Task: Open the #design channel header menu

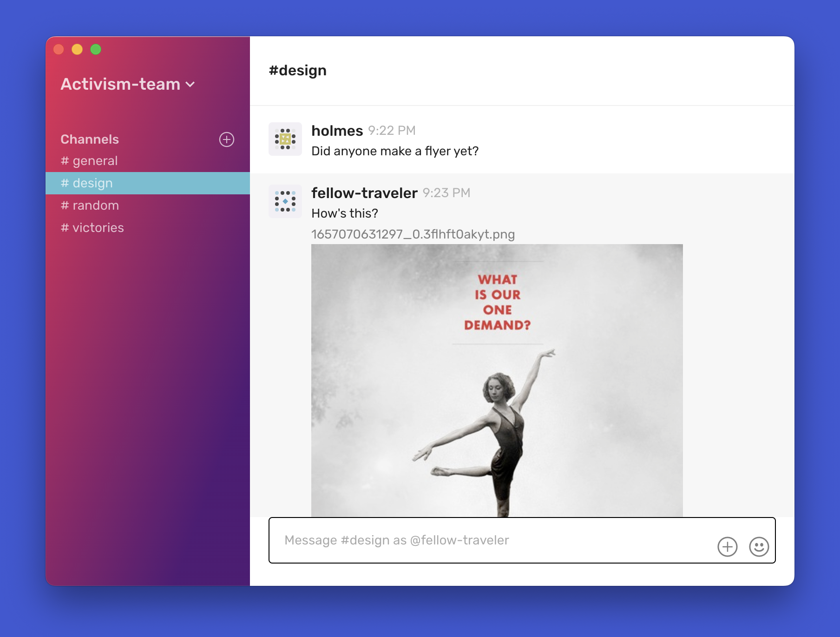Action: pos(298,70)
